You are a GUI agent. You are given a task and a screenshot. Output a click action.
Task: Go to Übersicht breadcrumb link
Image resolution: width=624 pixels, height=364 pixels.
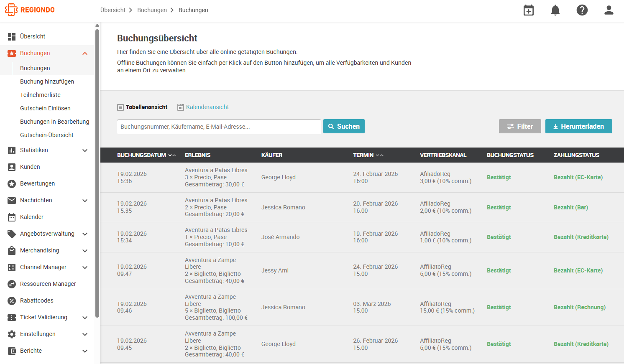[x=113, y=10]
